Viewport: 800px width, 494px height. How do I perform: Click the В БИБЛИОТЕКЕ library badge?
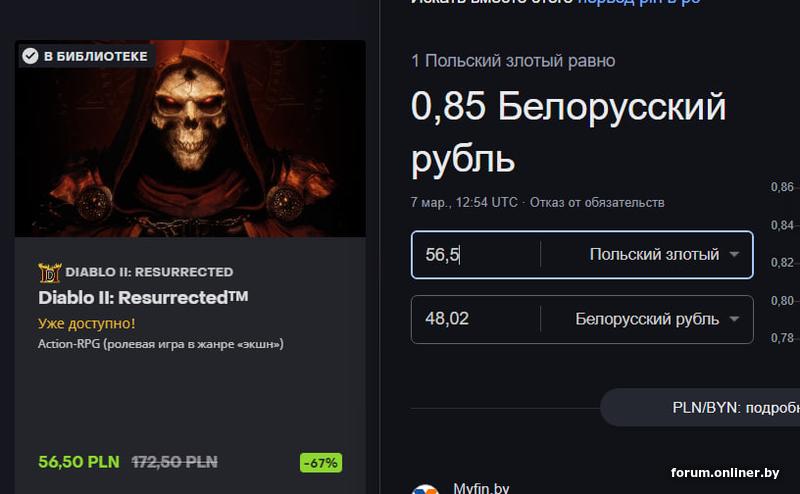tap(86, 56)
